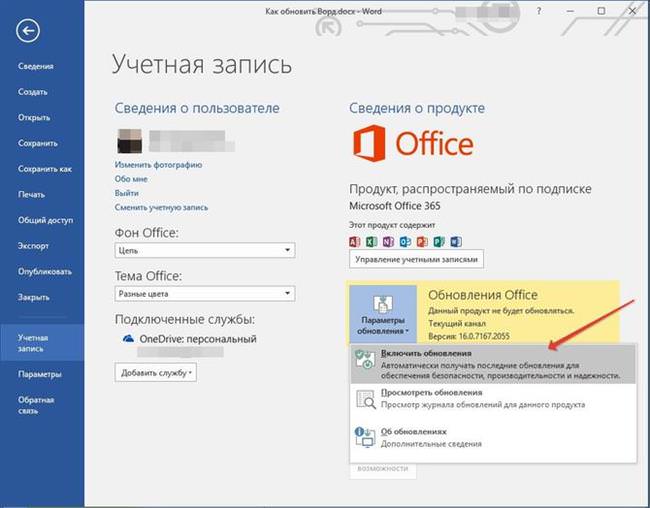Screen dimensions: 650x508
Task: Click the Excel app icon
Action: click(371, 241)
